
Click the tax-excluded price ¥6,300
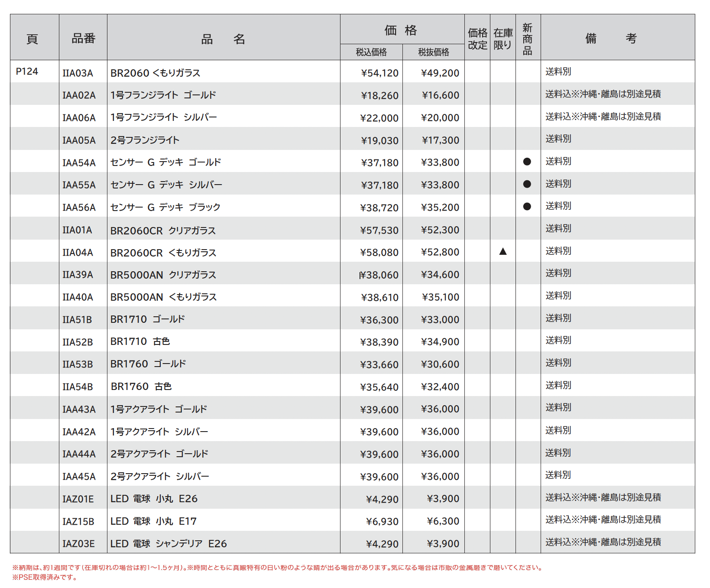443,521
